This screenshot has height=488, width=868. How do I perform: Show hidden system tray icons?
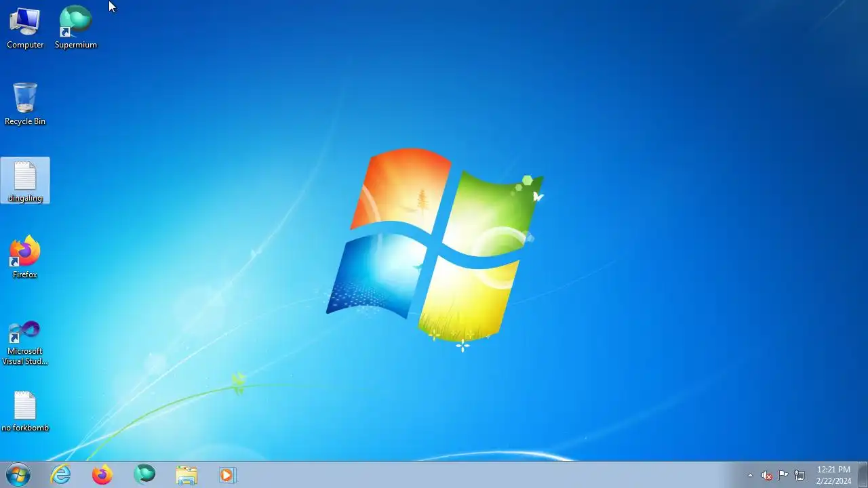click(750, 475)
